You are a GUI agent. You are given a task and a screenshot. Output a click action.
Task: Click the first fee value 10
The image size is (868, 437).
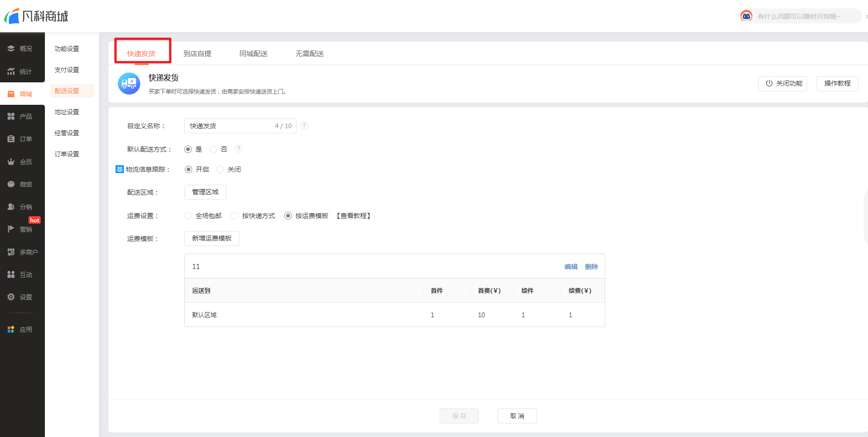tap(481, 315)
